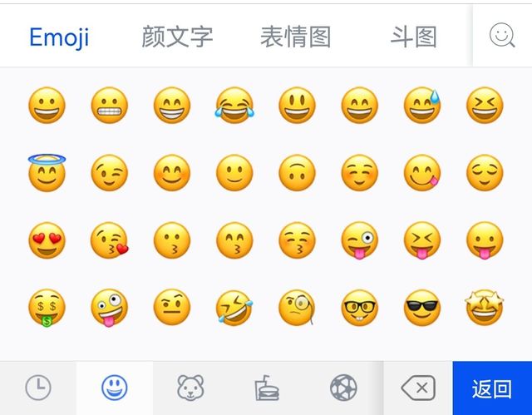Viewport: 532px width, 415px height.
Task: Insert the heart eyes emoji
Action: tap(47, 240)
